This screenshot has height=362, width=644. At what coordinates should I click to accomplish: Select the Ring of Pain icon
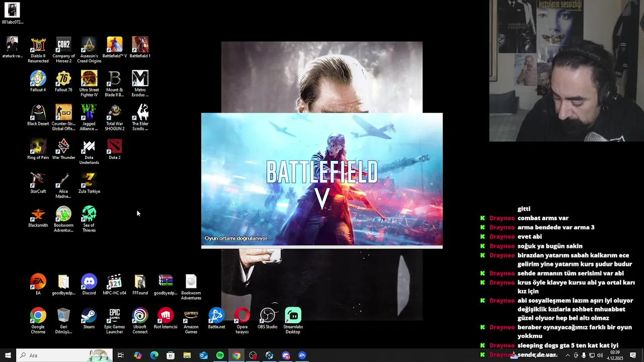[x=38, y=149]
